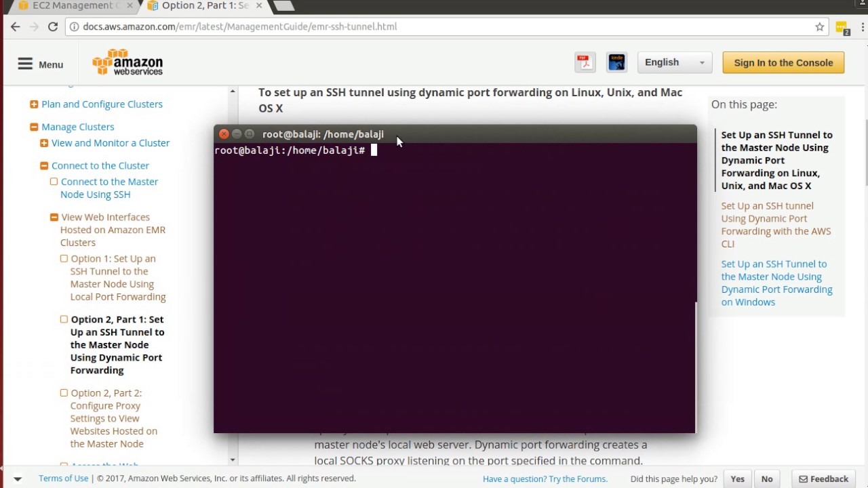Image resolution: width=868 pixels, height=488 pixels.
Task: Expand View and Monitor a Cluster
Action: coord(44,143)
